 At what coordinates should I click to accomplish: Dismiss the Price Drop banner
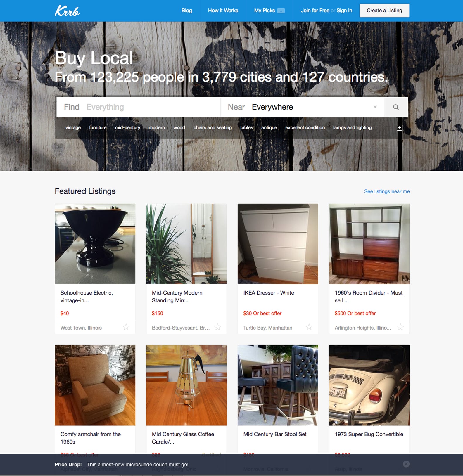pyautogui.click(x=406, y=464)
